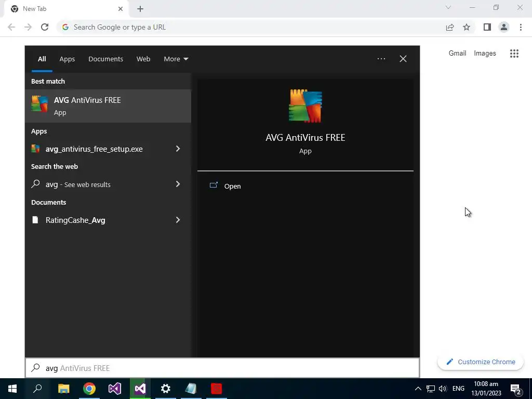Toggle Chrome side panel
This screenshot has width=532, height=399.
487,27
